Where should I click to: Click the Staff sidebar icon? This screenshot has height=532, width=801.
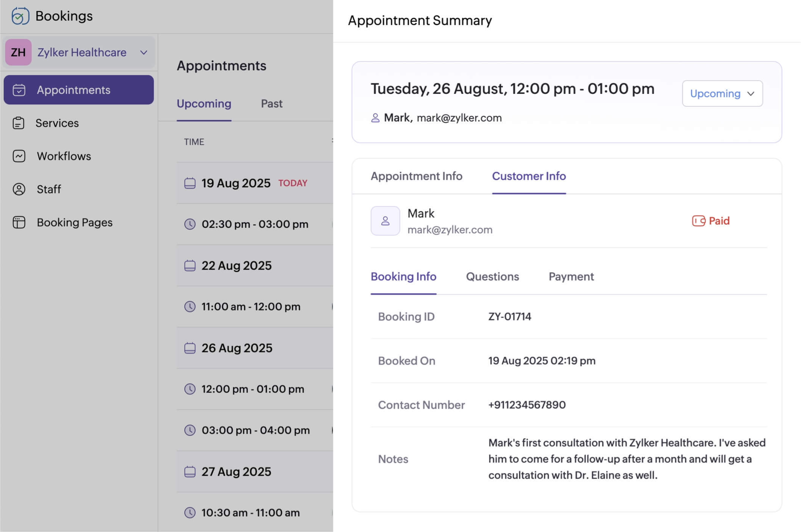coord(19,189)
